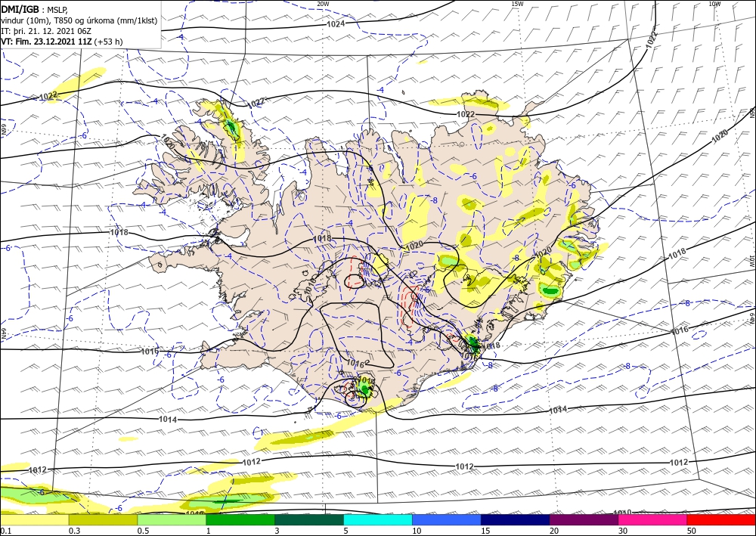Click the light yellow 0.1–0.3 legend swatch
The image size is (756, 536).
34,519
